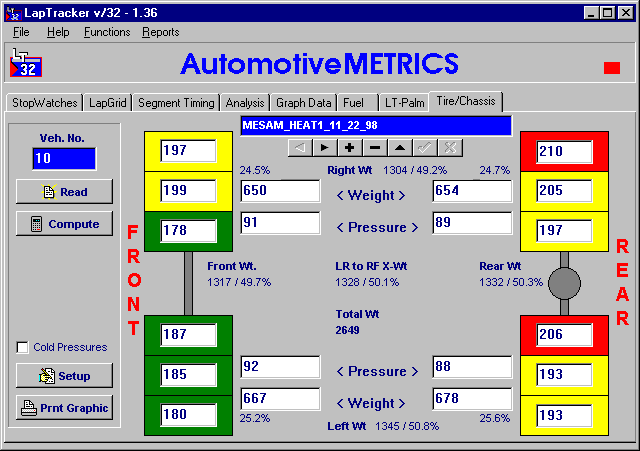Screen dimensions: 640x451
Task: Click the up triangle edit button
Action: (400, 147)
